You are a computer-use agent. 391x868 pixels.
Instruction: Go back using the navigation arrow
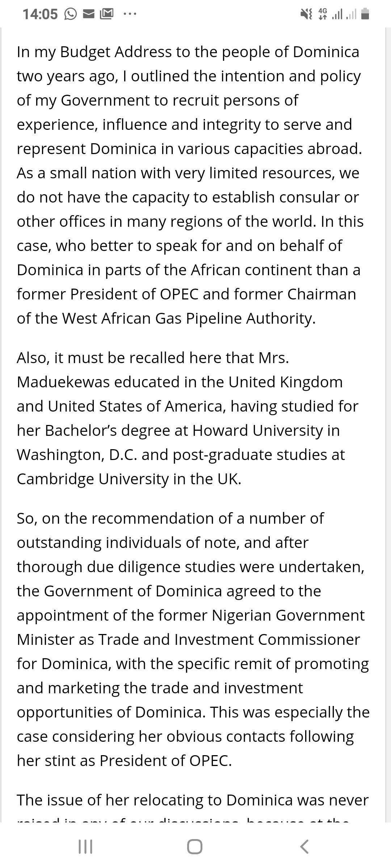304,846
